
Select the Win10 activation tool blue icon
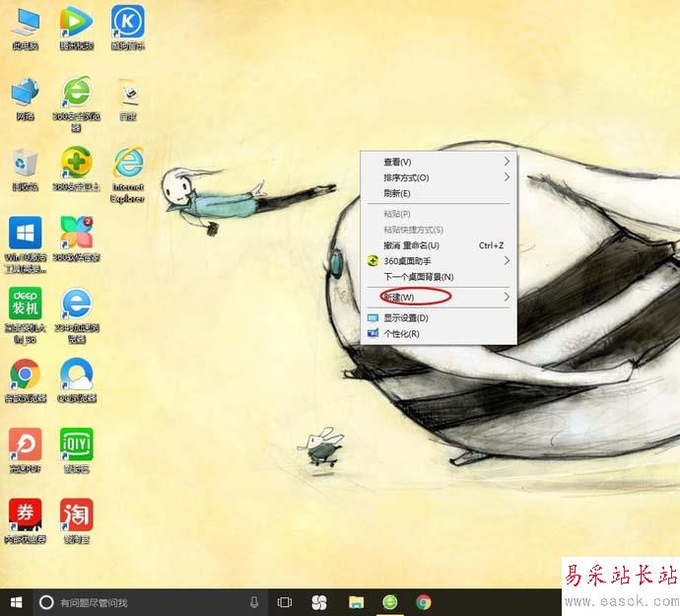coord(26,244)
